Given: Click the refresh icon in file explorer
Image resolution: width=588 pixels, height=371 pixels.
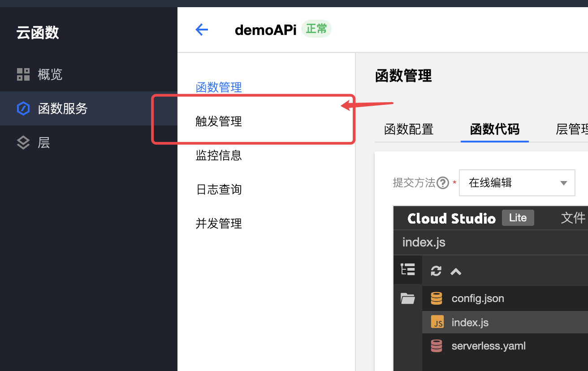Looking at the screenshot, I should [x=436, y=271].
